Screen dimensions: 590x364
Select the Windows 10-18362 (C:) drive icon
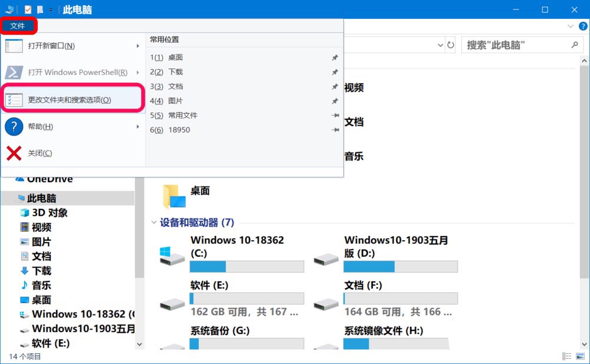point(172,257)
